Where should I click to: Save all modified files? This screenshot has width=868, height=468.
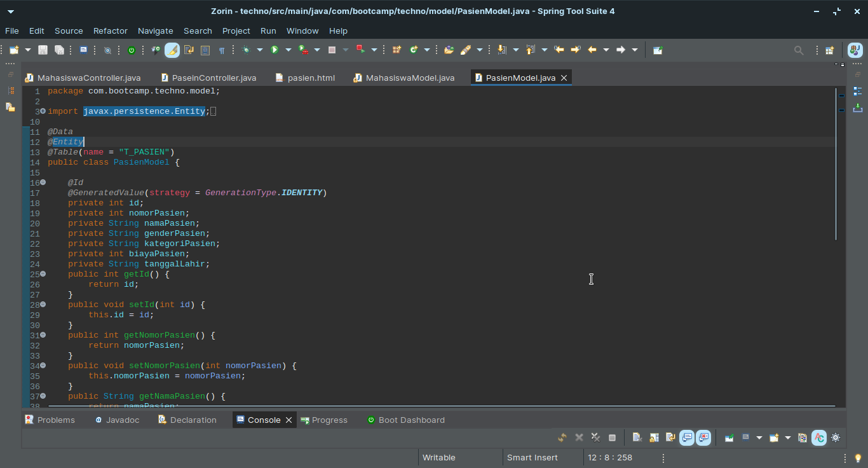pyautogui.click(x=58, y=50)
